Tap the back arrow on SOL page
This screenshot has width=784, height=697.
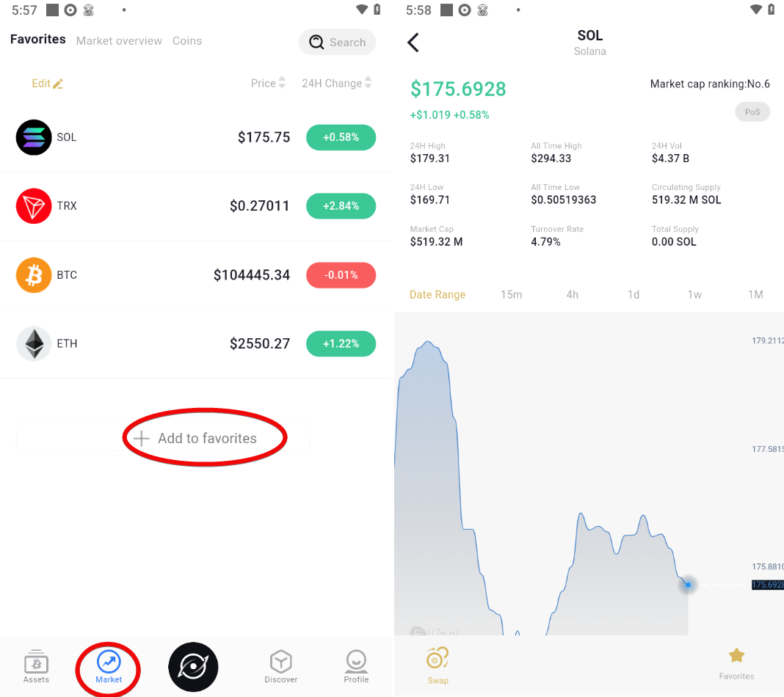click(x=413, y=43)
